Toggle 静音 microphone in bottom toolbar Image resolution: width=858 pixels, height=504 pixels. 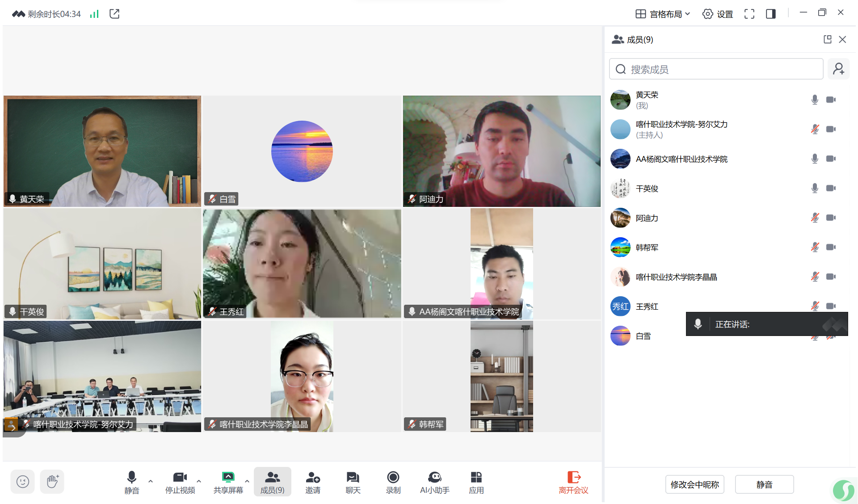[x=131, y=482]
